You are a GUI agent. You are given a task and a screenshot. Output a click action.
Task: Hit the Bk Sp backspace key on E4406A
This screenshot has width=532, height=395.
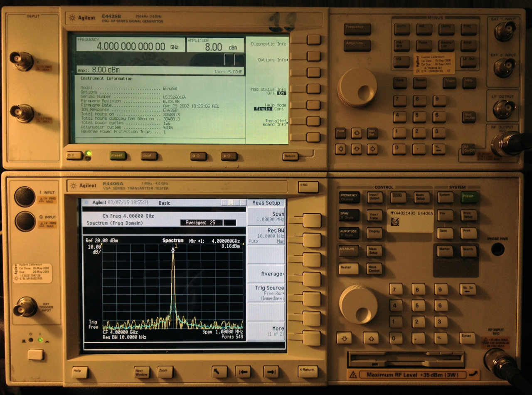468,289
